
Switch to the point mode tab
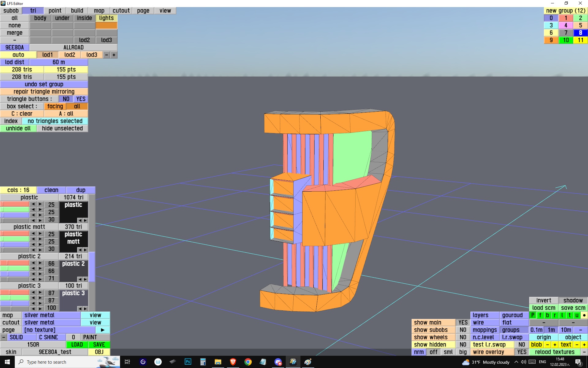[55, 11]
